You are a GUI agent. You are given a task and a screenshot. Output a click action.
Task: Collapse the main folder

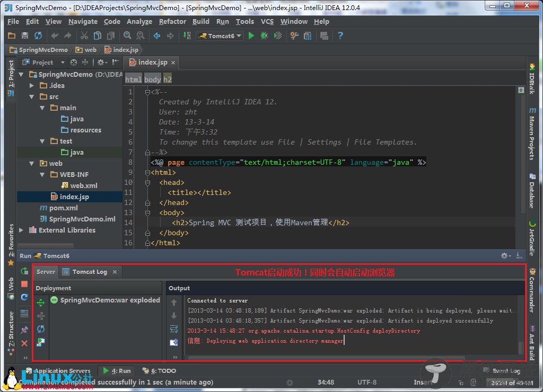pyautogui.click(x=42, y=108)
